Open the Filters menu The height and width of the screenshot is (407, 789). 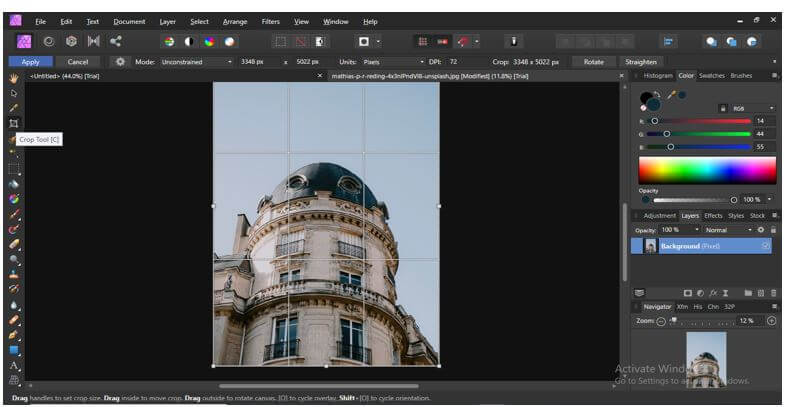[270, 22]
